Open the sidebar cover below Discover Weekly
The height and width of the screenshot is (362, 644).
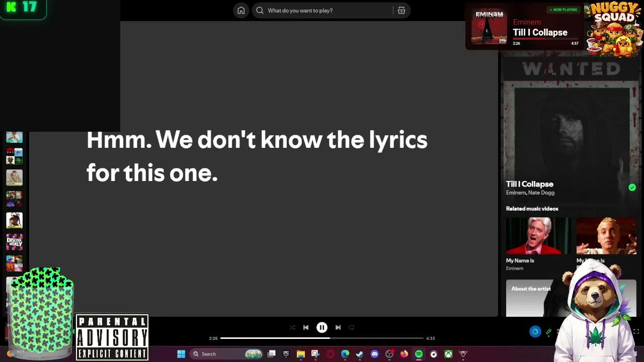pyautogui.click(x=15, y=264)
